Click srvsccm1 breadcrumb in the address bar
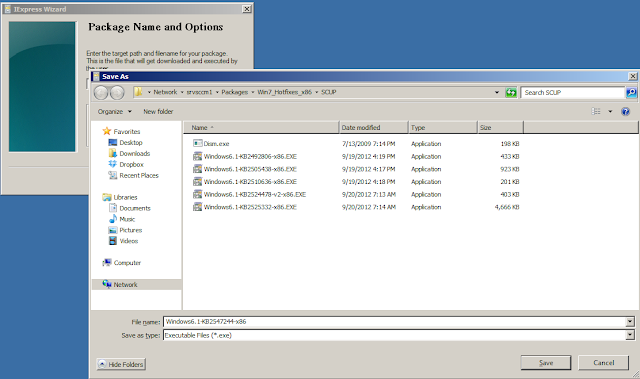 [x=199, y=92]
